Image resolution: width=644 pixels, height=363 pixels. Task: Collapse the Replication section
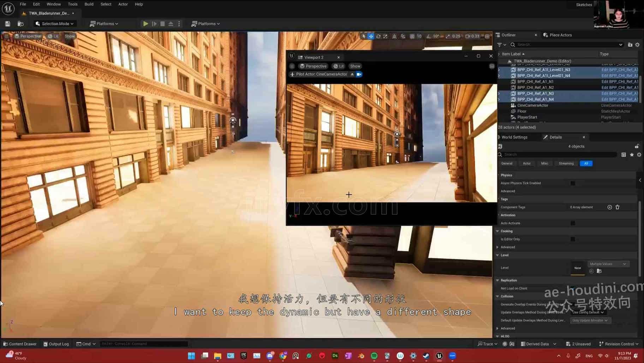coord(497,280)
